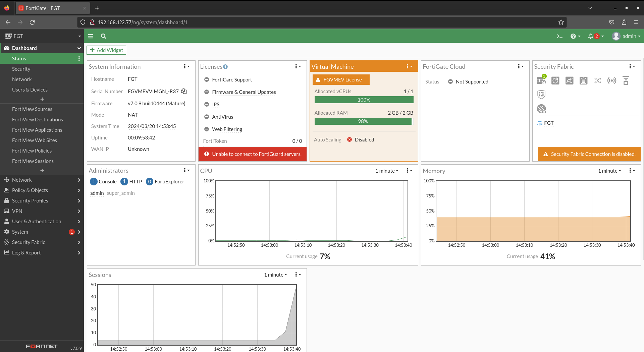644x352 pixels.
Task: Open Administrators widget options menu
Action: click(x=186, y=170)
